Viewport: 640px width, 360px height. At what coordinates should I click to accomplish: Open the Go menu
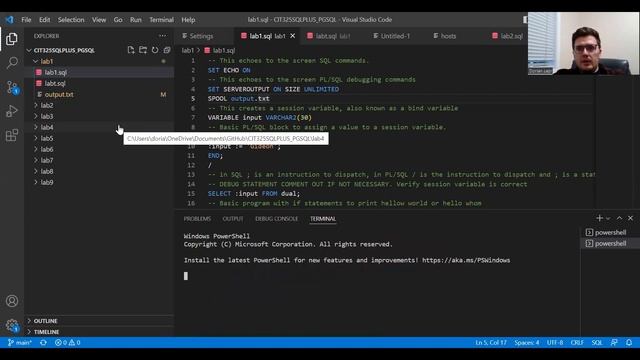pos(118,20)
